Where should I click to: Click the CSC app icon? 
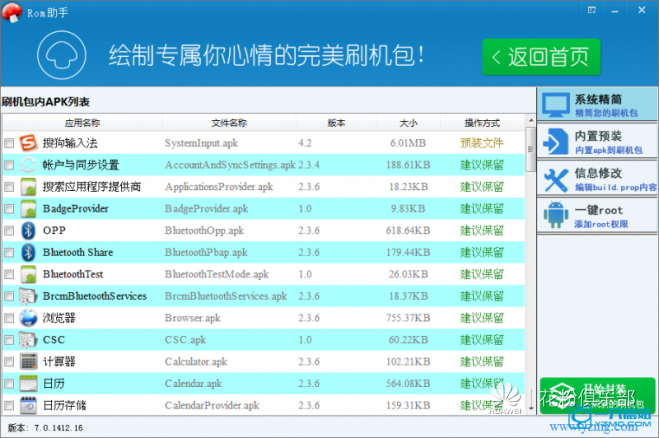29,340
